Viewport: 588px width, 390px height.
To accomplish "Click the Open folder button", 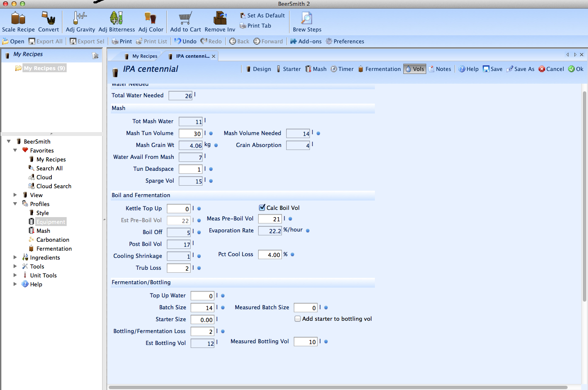I will [x=13, y=41].
